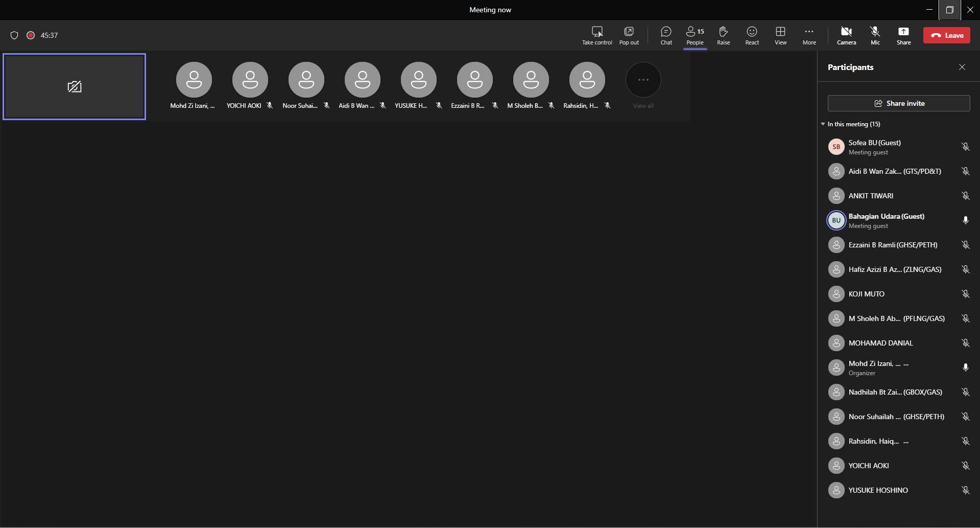The width and height of the screenshot is (980, 528).
Task: Select Noor Suhailah ... in participant list
Action: 898,417
